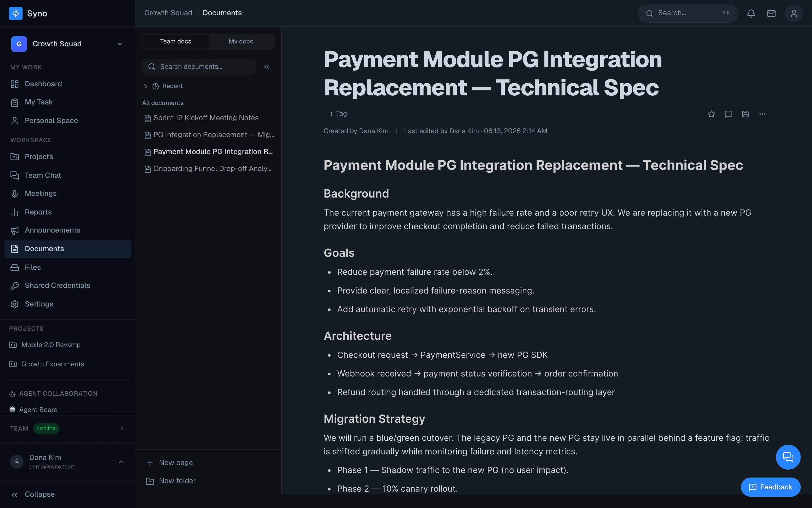Click the Syno lightning logo icon
Image resolution: width=812 pixels, height=508 pixels.
coord(16,14)
